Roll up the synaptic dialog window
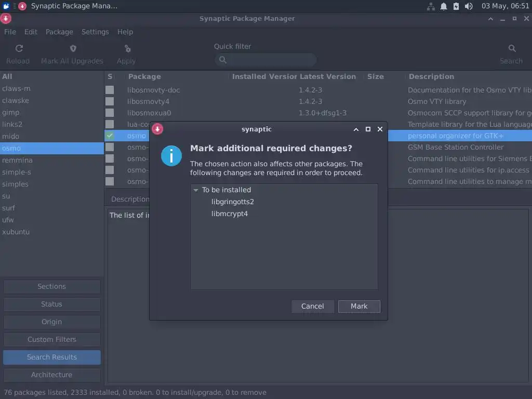532x399 pixels. (x=356, y=129)
